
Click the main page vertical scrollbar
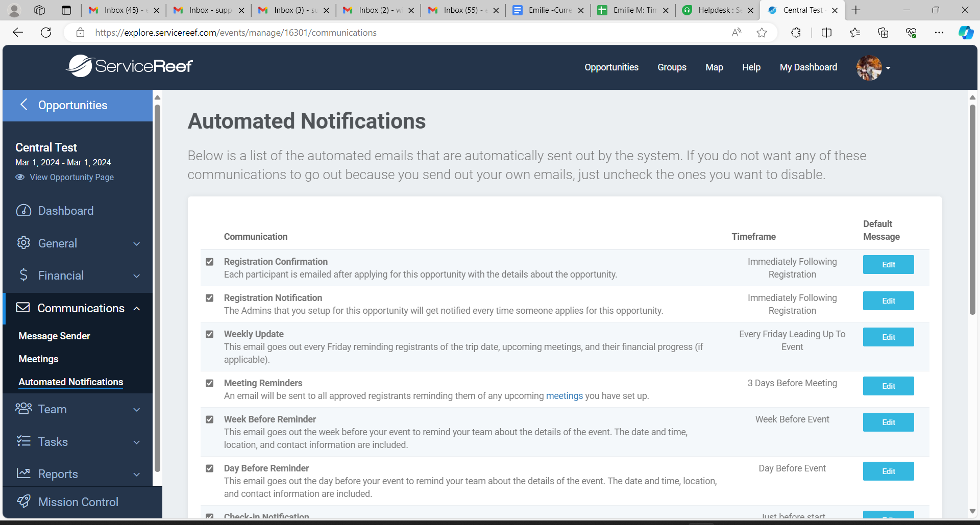972,209
